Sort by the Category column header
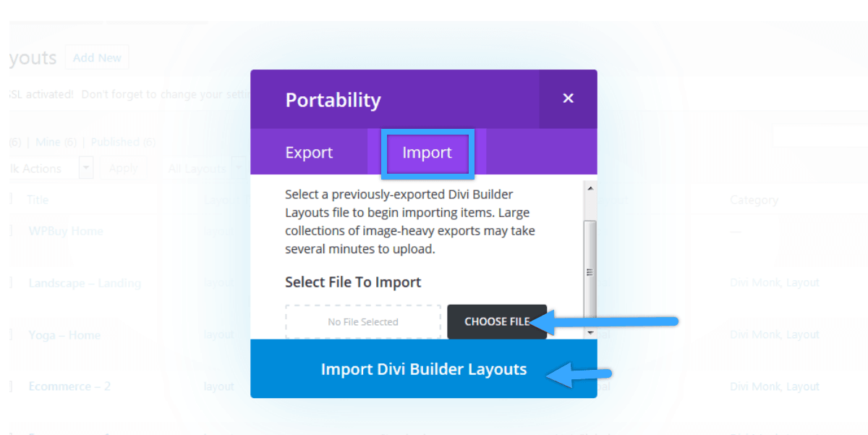 [754, 200]
